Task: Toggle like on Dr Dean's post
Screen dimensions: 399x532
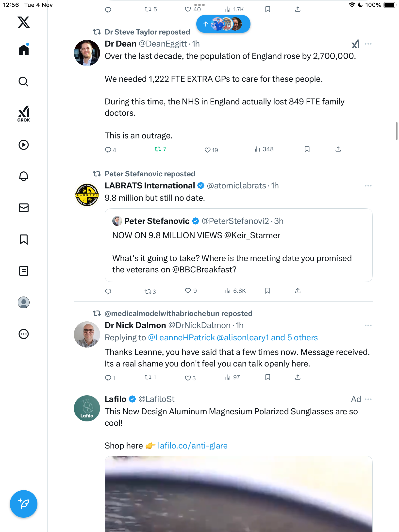Action: [x=208, y=150]
